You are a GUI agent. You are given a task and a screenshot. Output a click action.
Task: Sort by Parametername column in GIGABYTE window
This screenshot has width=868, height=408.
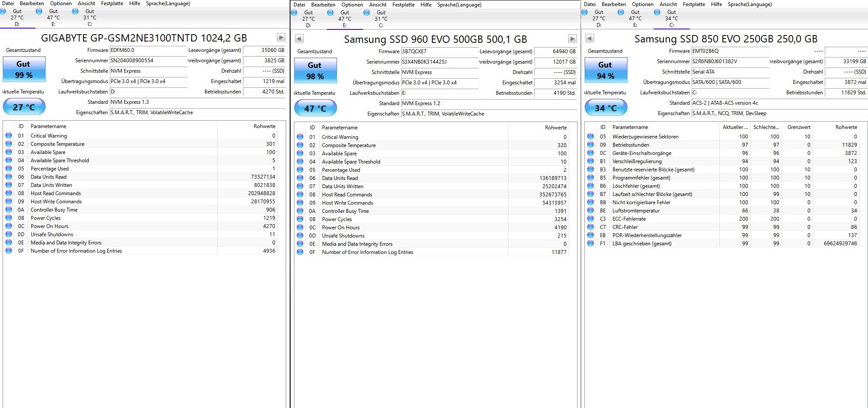[122, 126]
